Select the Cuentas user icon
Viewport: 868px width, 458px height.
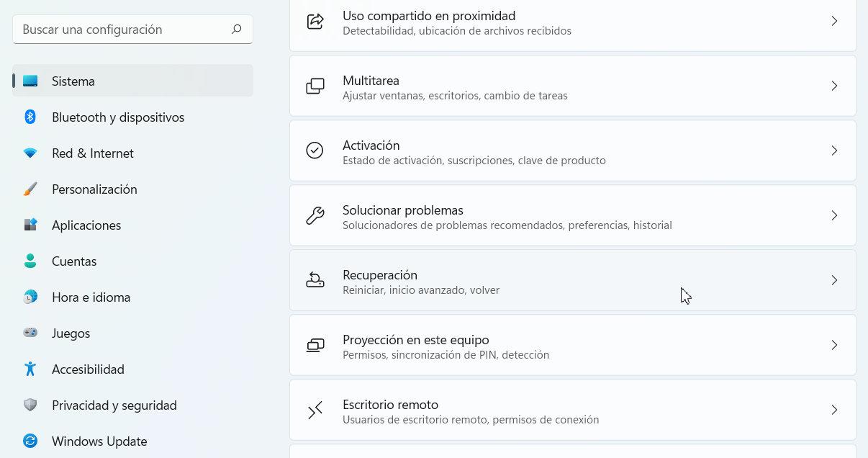(x=30, y=261)
